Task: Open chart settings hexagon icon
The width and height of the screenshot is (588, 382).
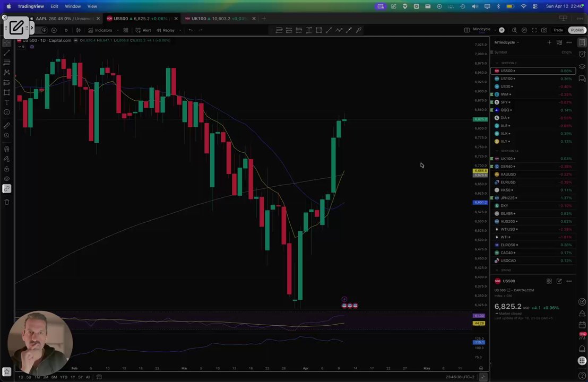Action: tap(524, 30)
